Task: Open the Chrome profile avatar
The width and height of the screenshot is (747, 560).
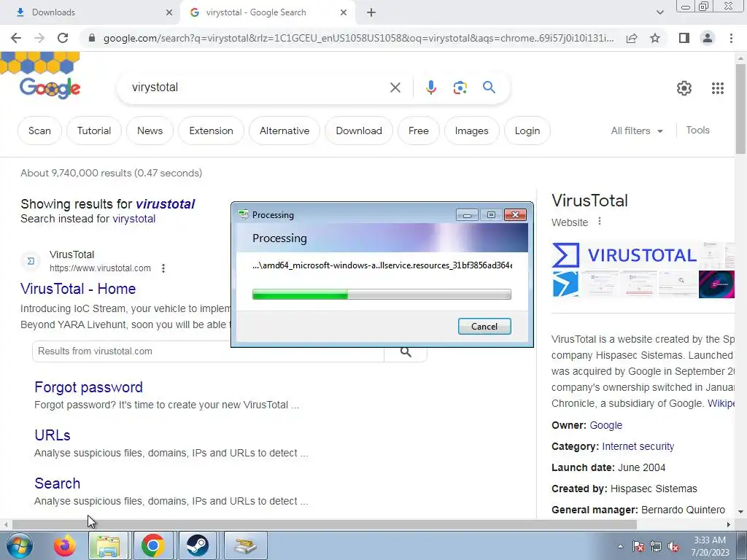Action: click(708, 38)
